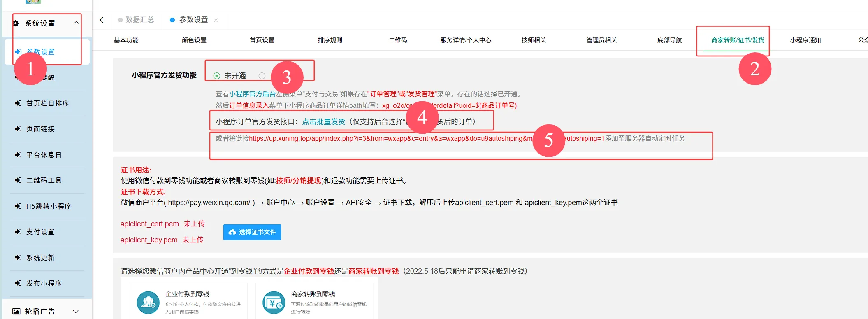
Task: Click the 小程序官方发货功能 label
Action: click(x=164, y=75)
